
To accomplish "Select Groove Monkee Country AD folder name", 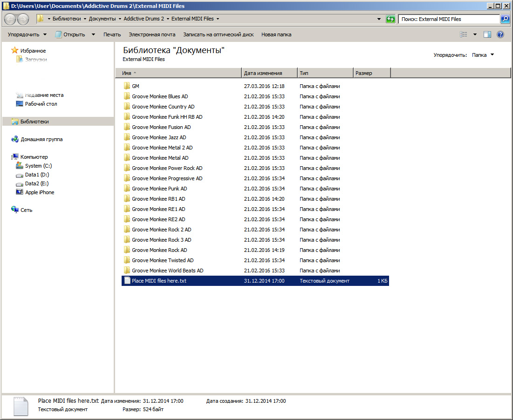I will point(163,107).
